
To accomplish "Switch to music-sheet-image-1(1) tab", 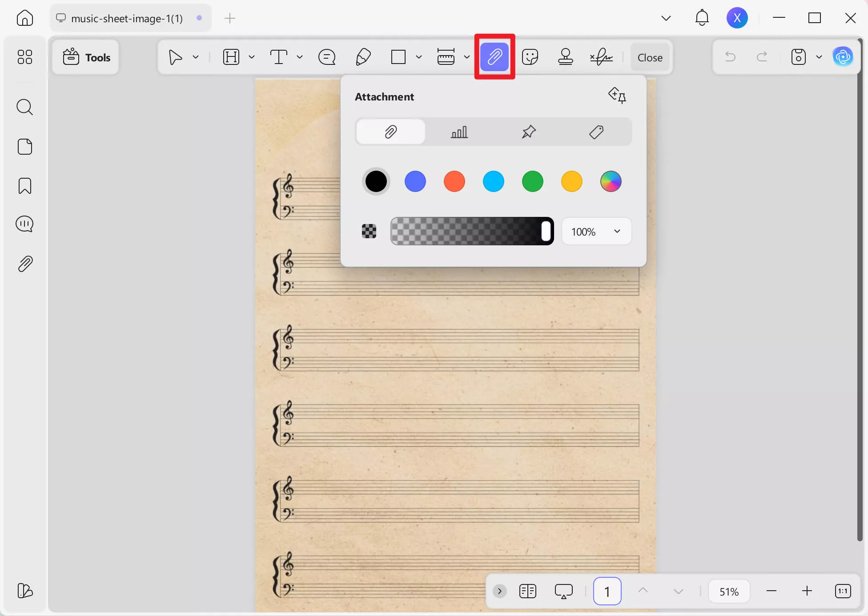I will pos(131,18).
